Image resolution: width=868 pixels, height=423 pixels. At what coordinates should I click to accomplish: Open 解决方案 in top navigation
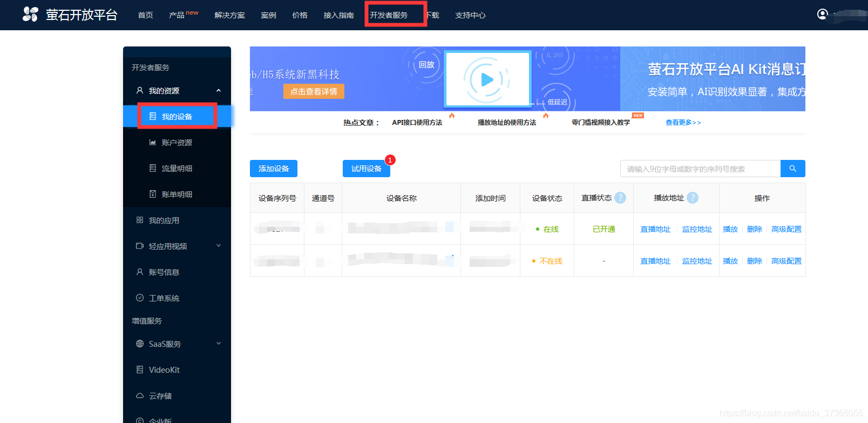tap(229, 15)
